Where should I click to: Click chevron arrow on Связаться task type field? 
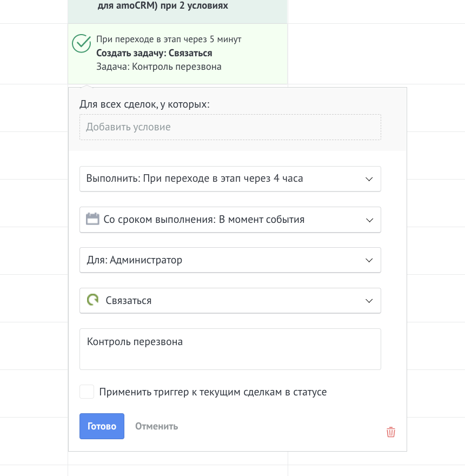pos(369,301)
